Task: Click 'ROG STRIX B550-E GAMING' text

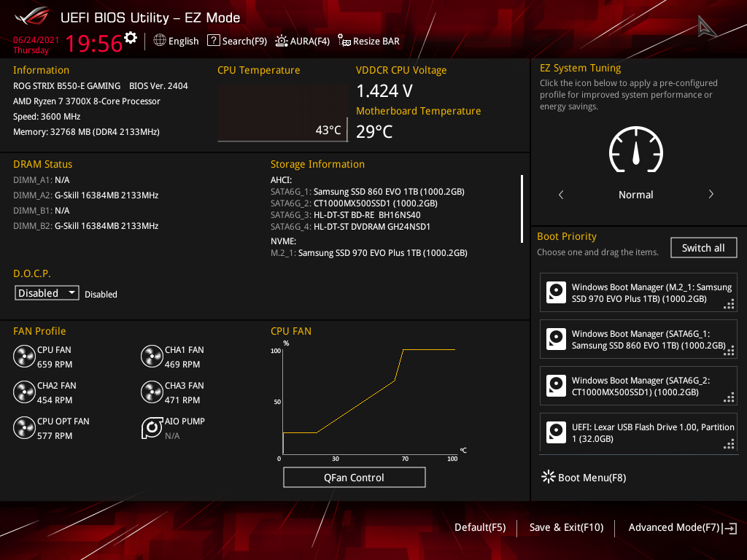Action: pyautogui.click(x=66, y=86)
